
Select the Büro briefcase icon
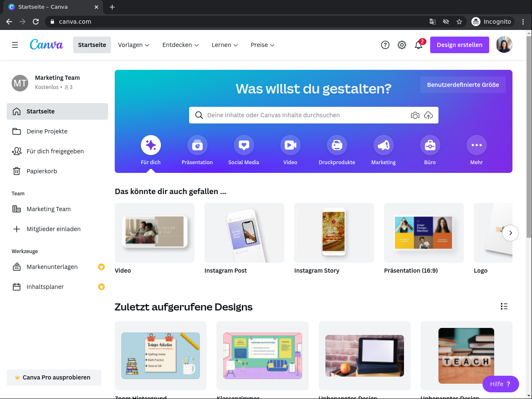[x=430, y=145]
